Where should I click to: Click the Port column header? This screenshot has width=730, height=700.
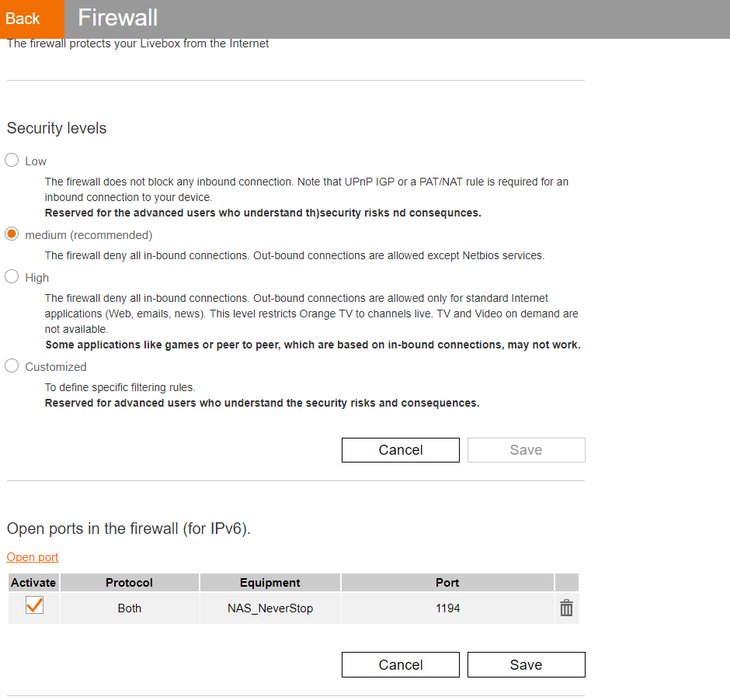[447, 583]
